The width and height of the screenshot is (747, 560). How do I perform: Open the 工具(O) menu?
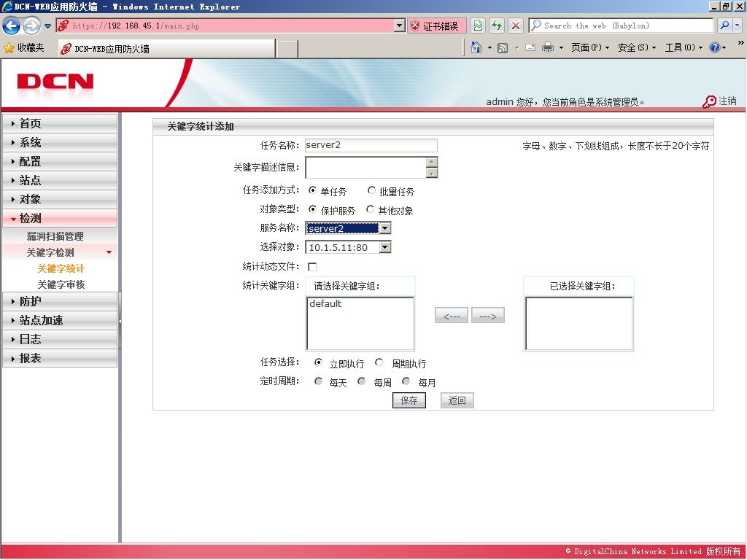684,47
